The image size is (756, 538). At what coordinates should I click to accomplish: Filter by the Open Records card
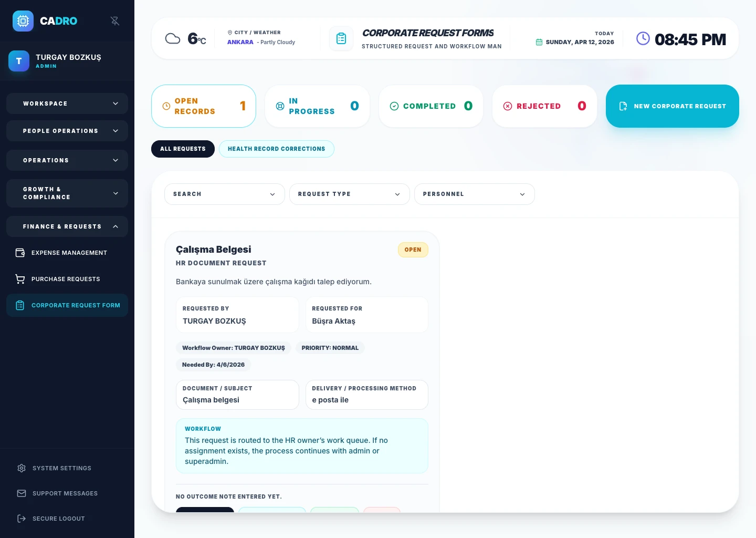(x=204, y=106)
